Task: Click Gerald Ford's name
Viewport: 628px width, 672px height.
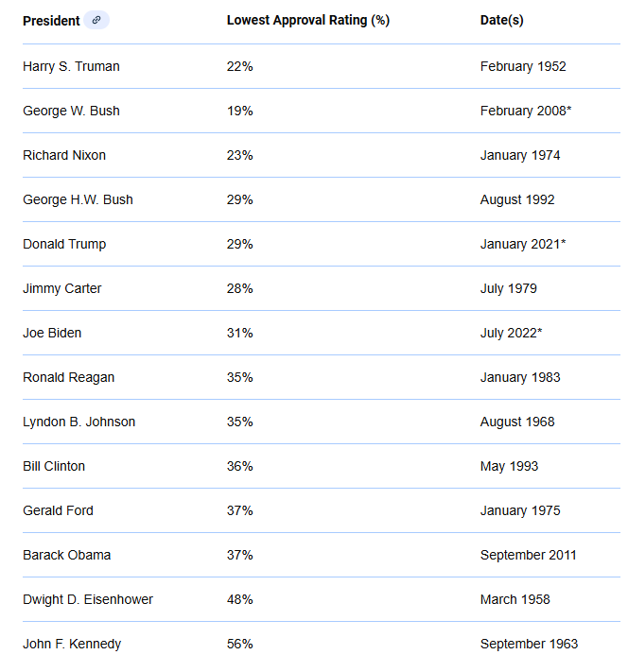Action: (58, 510)
